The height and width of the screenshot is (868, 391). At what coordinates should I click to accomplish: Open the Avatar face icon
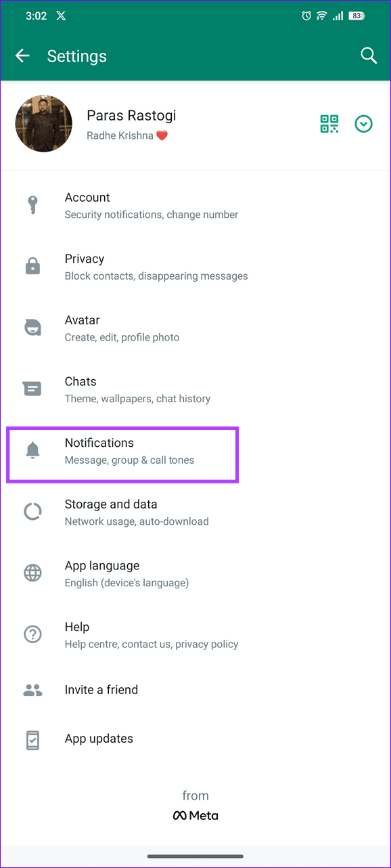(x=32, y=327)
